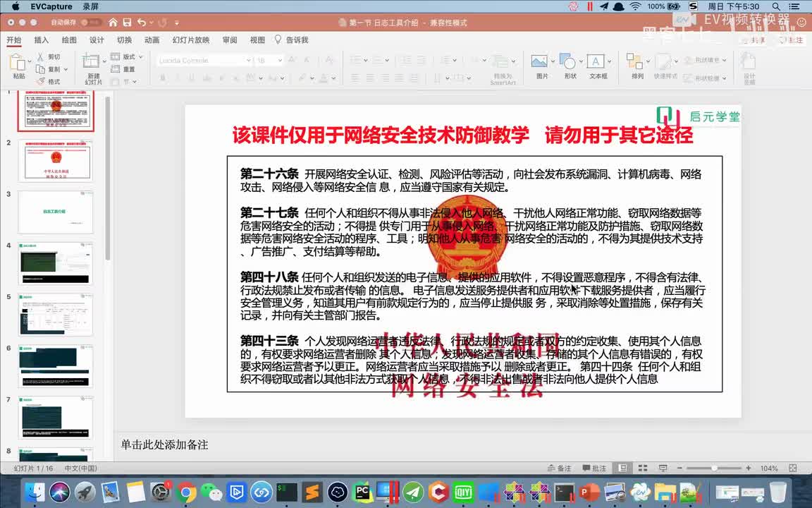Expand the 文本框 dropdown arrow

click(x=609, y=61)
